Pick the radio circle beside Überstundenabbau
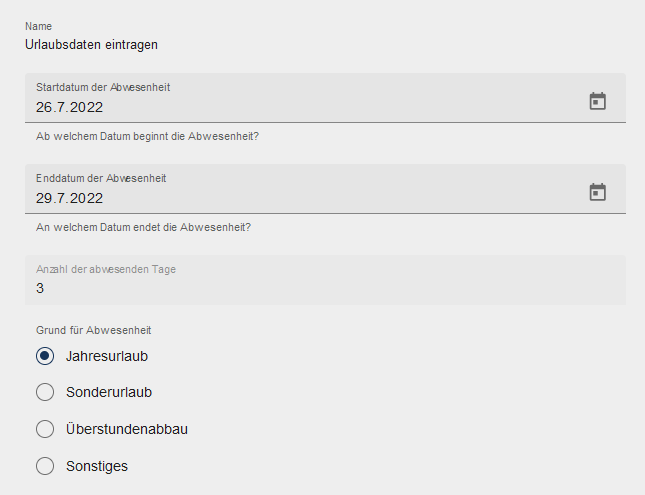 [x=44, y=429]
